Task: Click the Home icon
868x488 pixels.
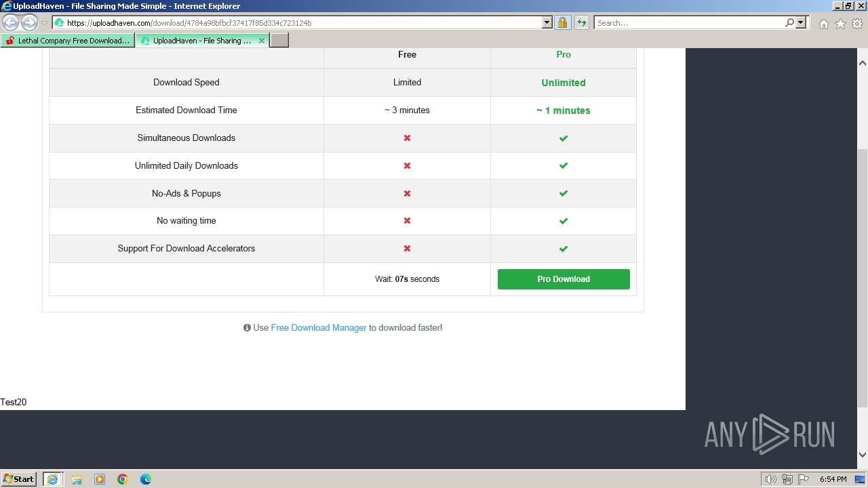Action: tap(823, 24)
